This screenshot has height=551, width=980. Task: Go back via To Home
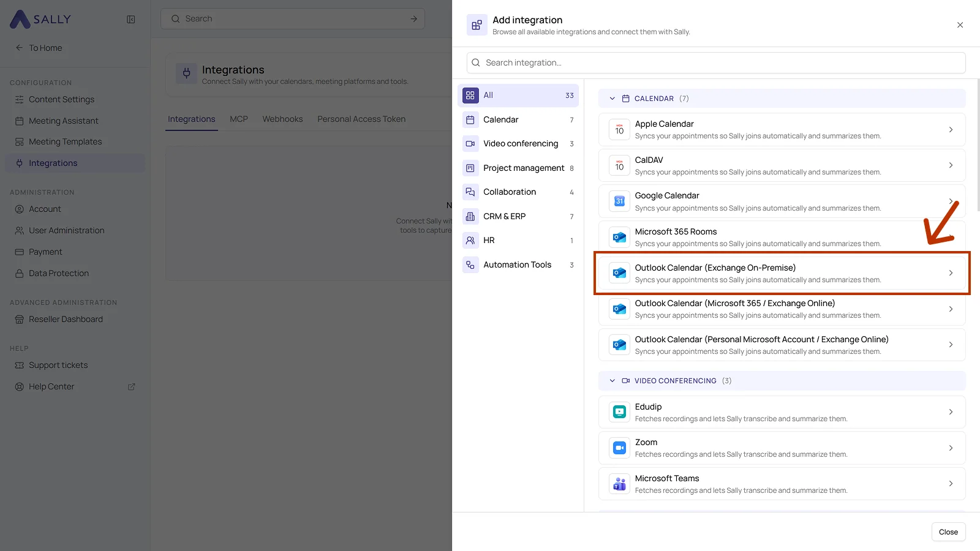[x=39, y=48]
